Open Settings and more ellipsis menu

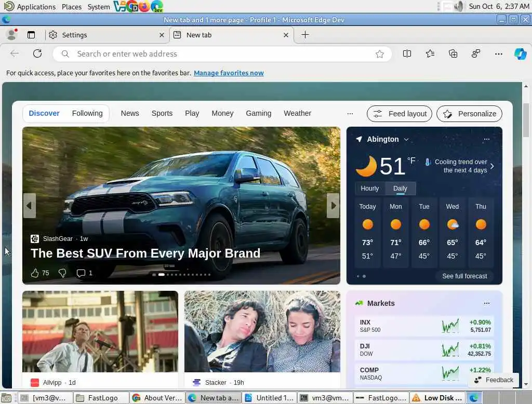tap(498, 53)
